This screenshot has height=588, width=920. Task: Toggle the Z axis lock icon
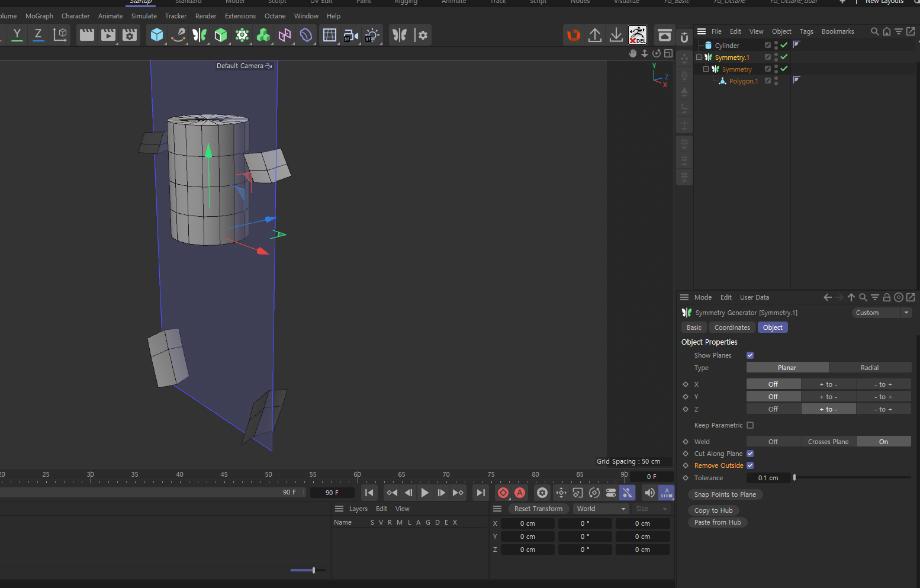point(38,35)
